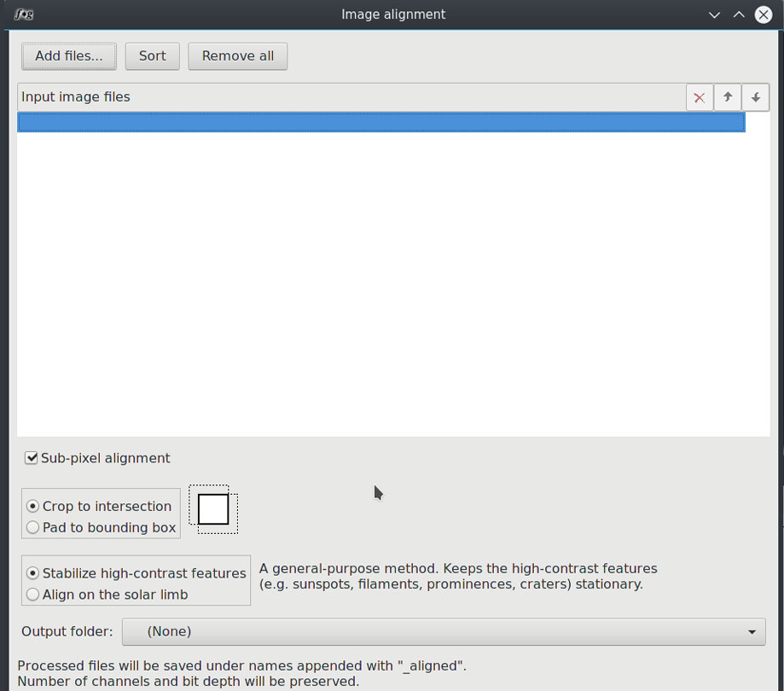
Task: Maximize the Image alignment window
Action: [x=739, y=15]
